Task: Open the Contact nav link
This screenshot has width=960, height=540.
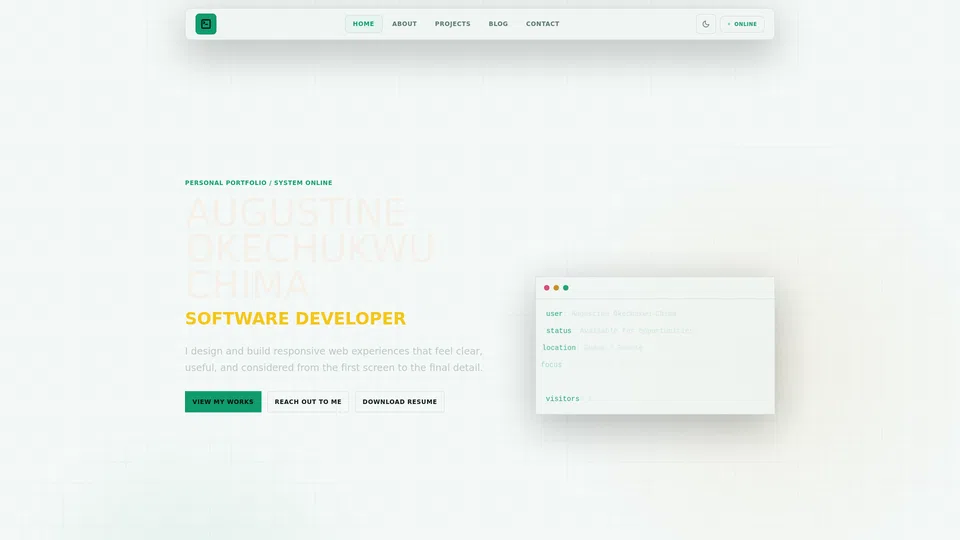Action: (542, 24)
